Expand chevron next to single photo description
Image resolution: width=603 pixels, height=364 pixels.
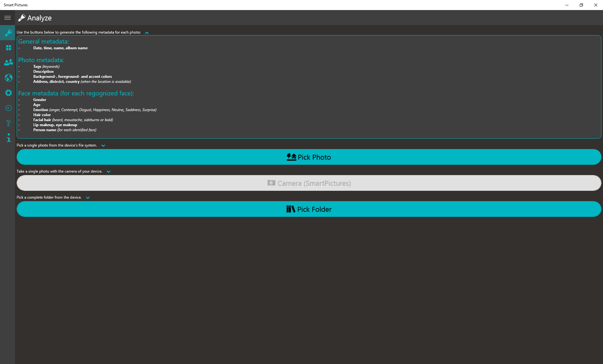103,146
